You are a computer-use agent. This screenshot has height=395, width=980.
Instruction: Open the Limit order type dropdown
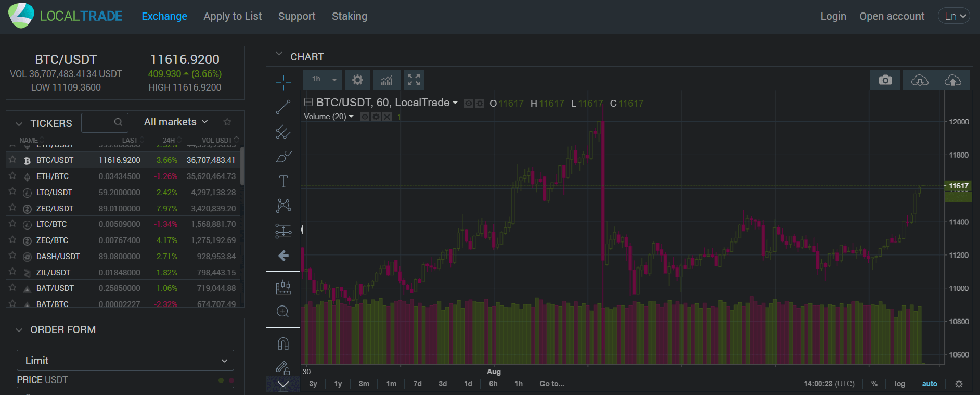[125, 360]
